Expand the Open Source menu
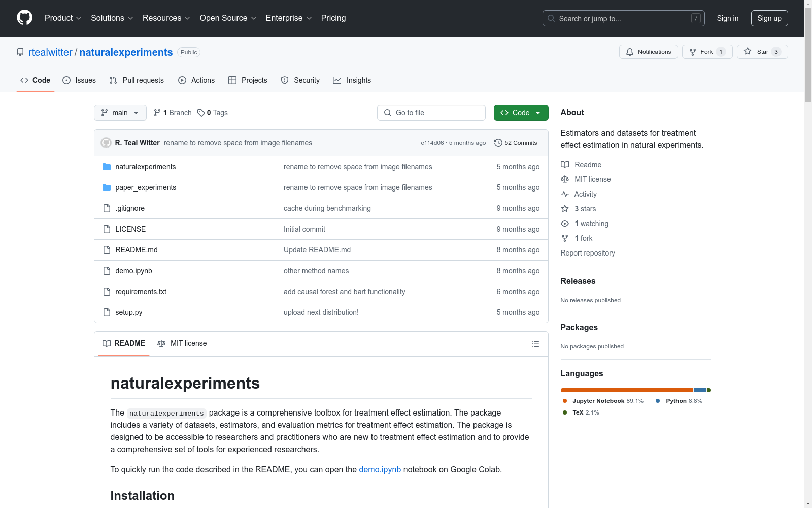 pos(228,18)
